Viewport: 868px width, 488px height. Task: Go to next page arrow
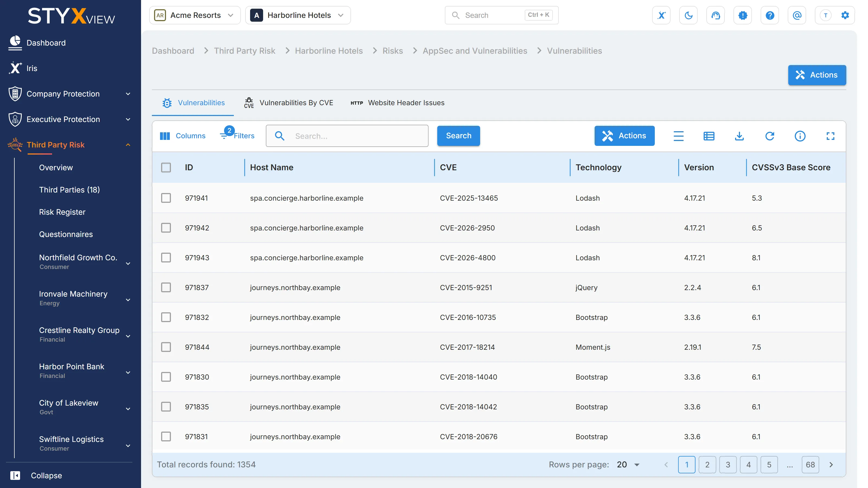tap(831, 465)
